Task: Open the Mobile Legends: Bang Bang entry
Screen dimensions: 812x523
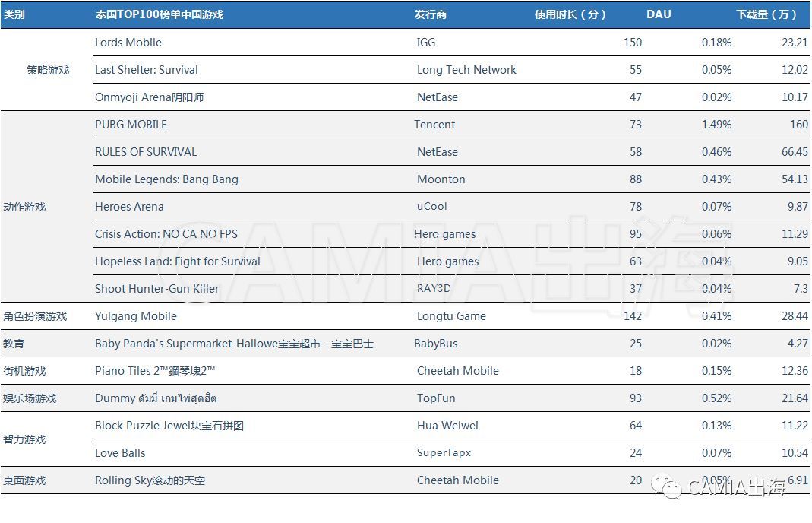Action: [166, 179]
